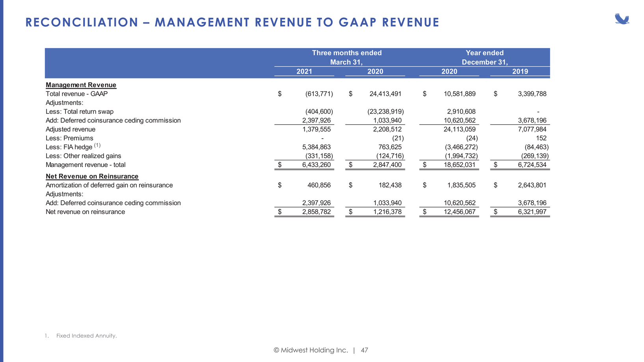
Task: Select the value 3,399,788
Action: pos(532,94)
